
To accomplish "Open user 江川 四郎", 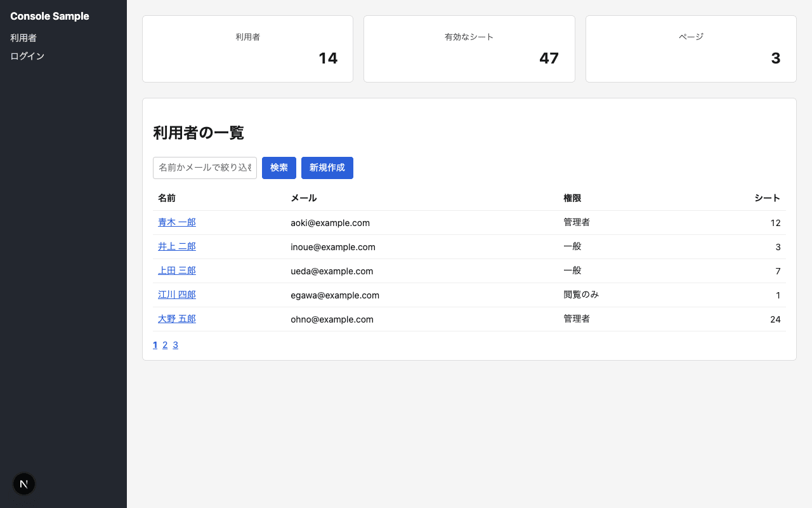I will [177, 295].
